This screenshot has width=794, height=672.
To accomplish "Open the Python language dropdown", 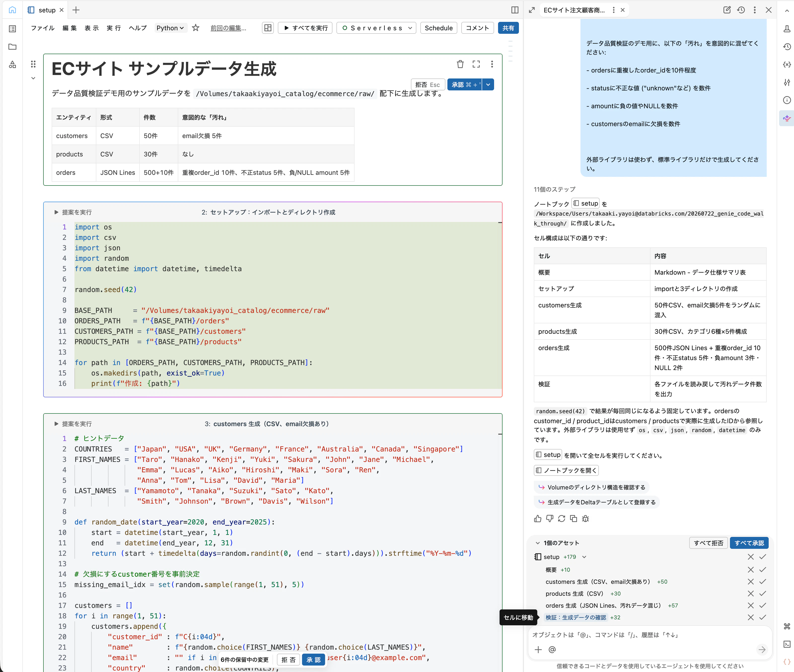I will point(170,28).
